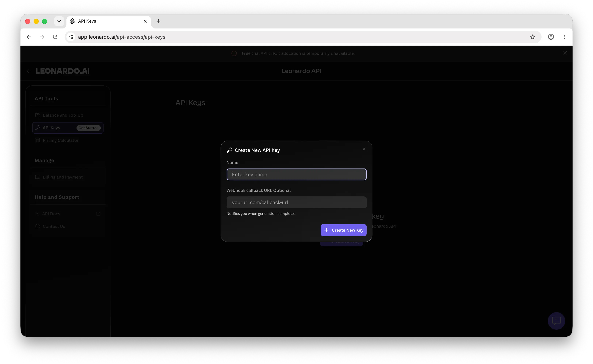Click browser back button
The height and width of the screenshot is (364, 593).
29,37
